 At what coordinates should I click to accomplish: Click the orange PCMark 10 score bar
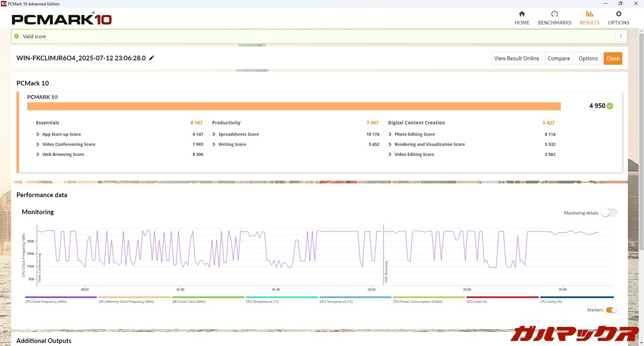pyautogui.click(x=294, y=106)
